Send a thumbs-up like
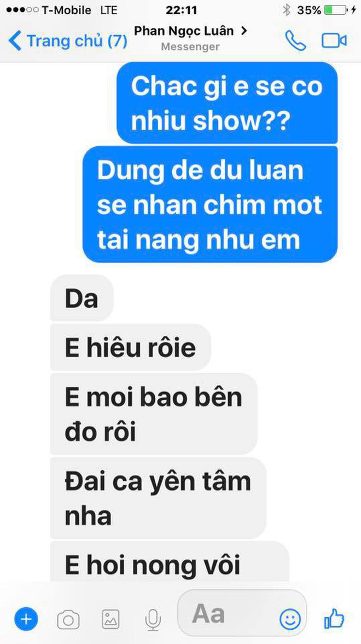This screenshot has height=644, width=361. coord(334,618)
